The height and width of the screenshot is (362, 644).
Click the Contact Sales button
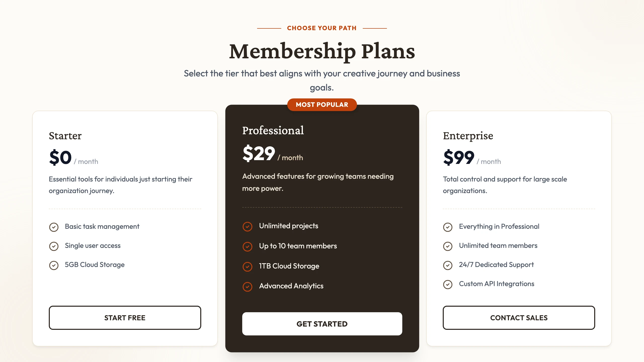[519, 318]
